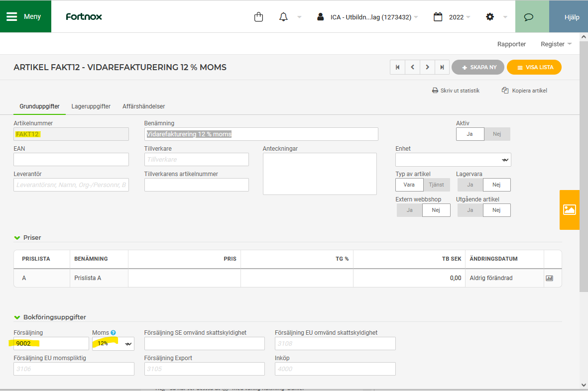Switch to the Grunduppgifter tab
The image size is (588, 391).
click(x=39, y=106)
